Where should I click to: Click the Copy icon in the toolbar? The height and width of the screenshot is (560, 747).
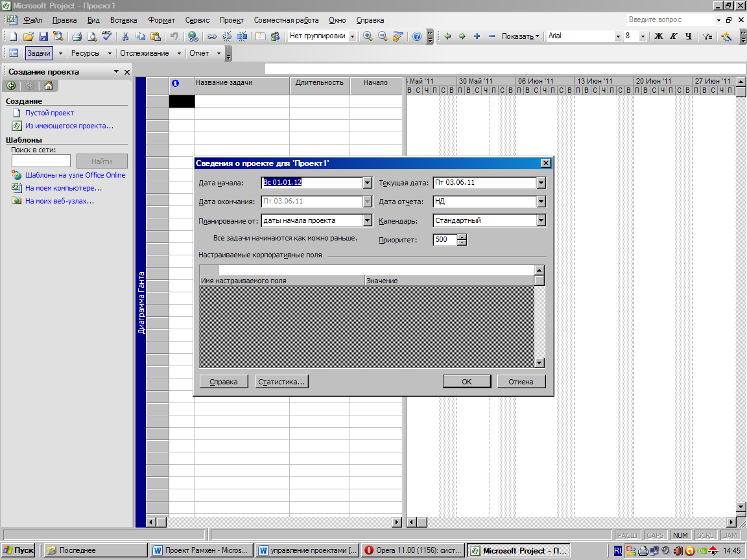pos(141,36)
